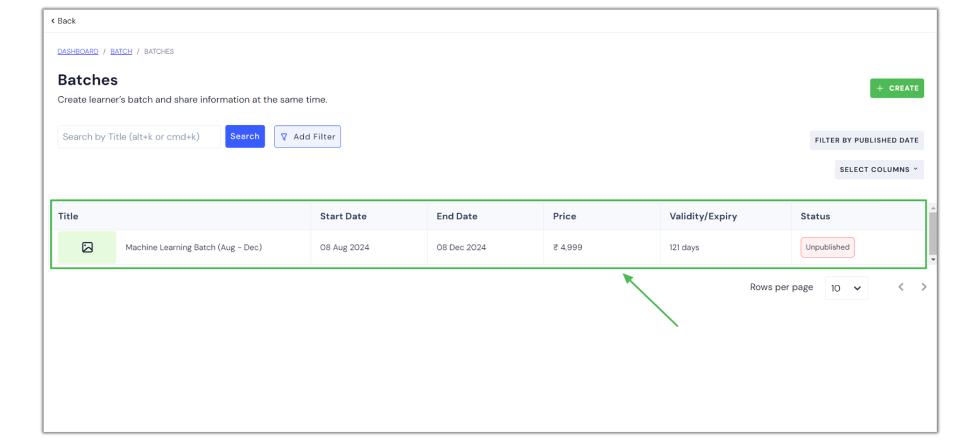The image size is (980, 442).
Task: Navigate to the Batch breadcrumb link
Action: [121, 51]
